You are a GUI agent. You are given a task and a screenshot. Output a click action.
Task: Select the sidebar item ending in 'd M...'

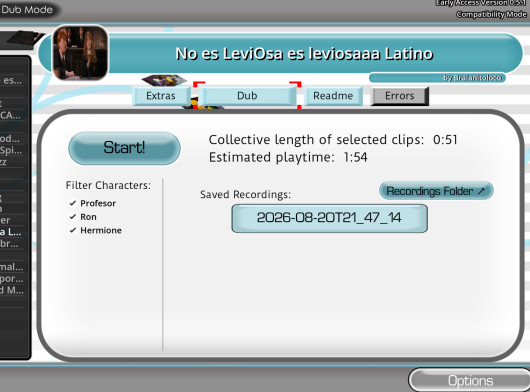coord(12,290)
